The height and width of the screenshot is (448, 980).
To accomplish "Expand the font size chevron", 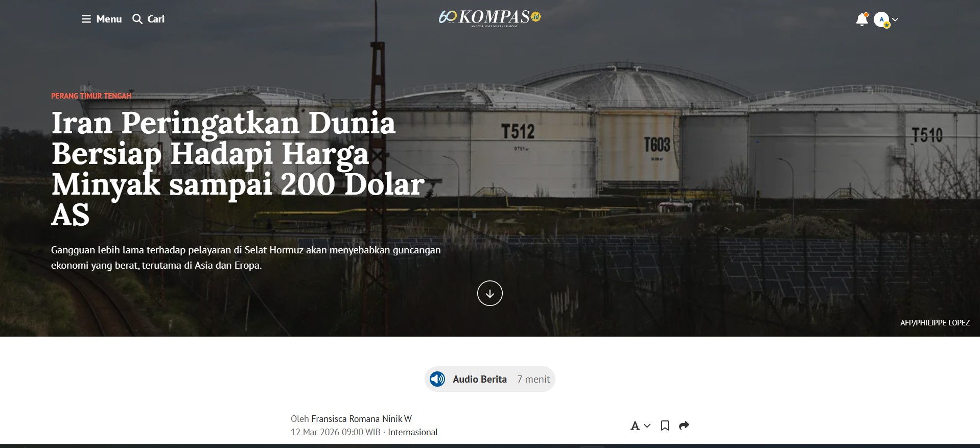I will [x=647, y=426].
